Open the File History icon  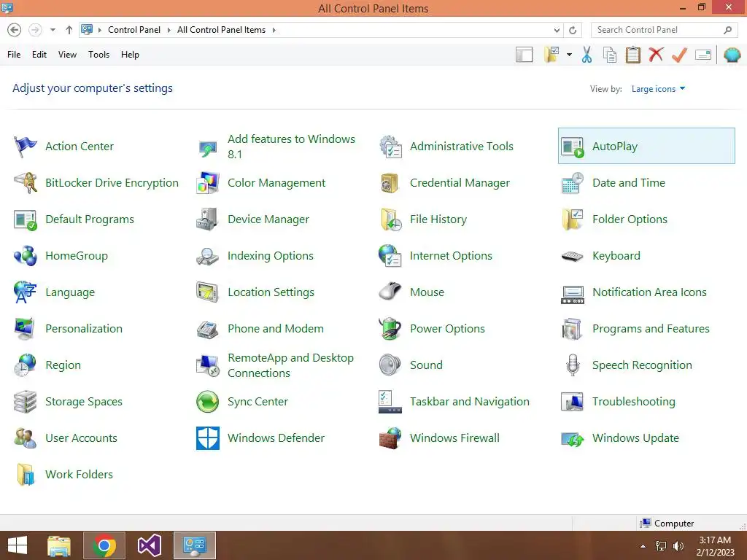[x=391, y=219]
